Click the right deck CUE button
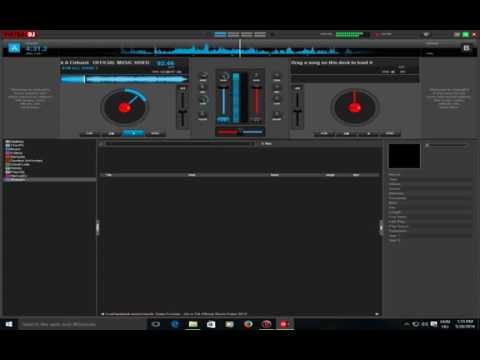This screenshot has height=360, width=480. click(x=324, y=133)
